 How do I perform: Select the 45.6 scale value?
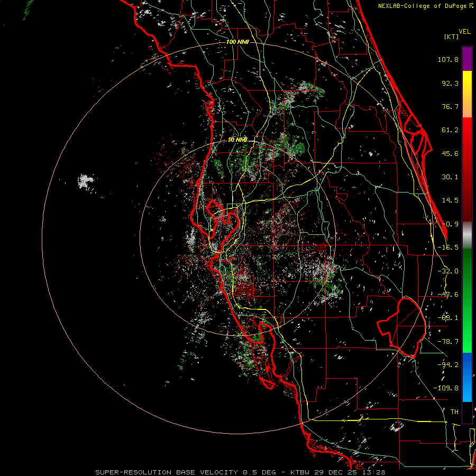[450, 153]
